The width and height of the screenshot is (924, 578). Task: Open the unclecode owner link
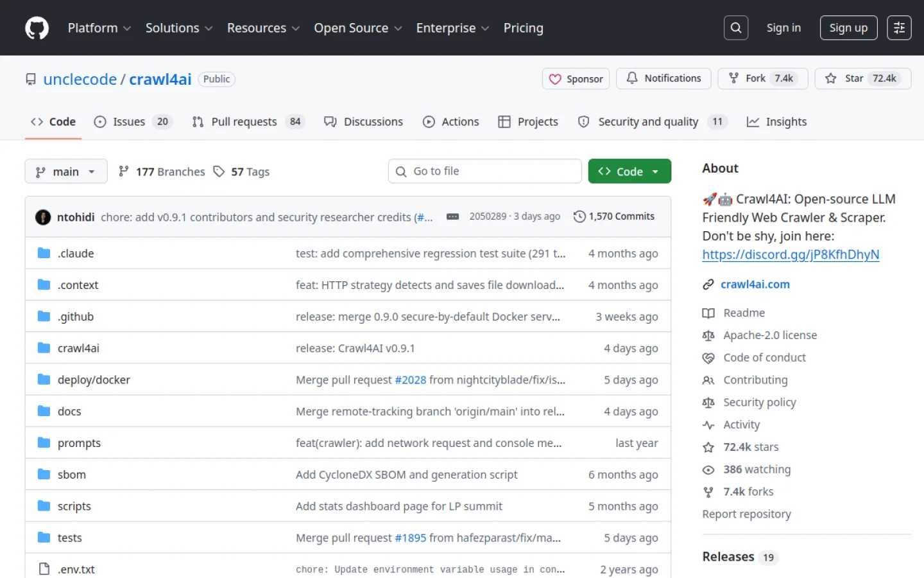coord(80,79)
